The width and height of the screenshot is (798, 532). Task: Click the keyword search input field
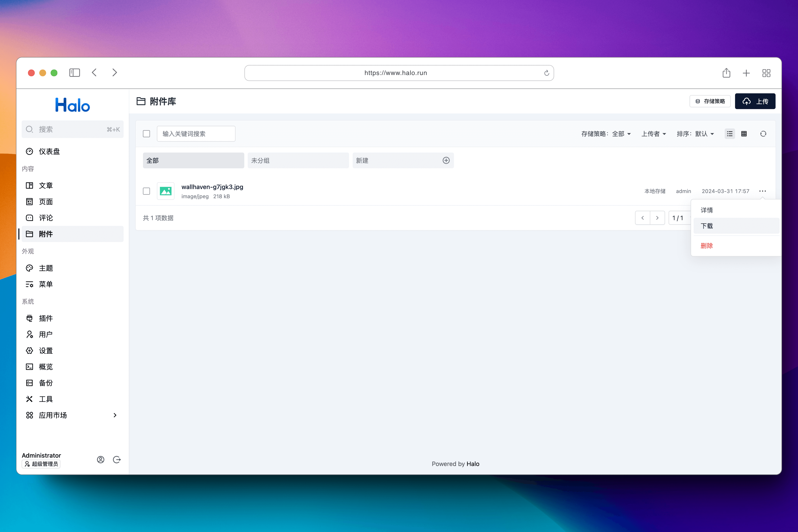(x=196, y=134)
